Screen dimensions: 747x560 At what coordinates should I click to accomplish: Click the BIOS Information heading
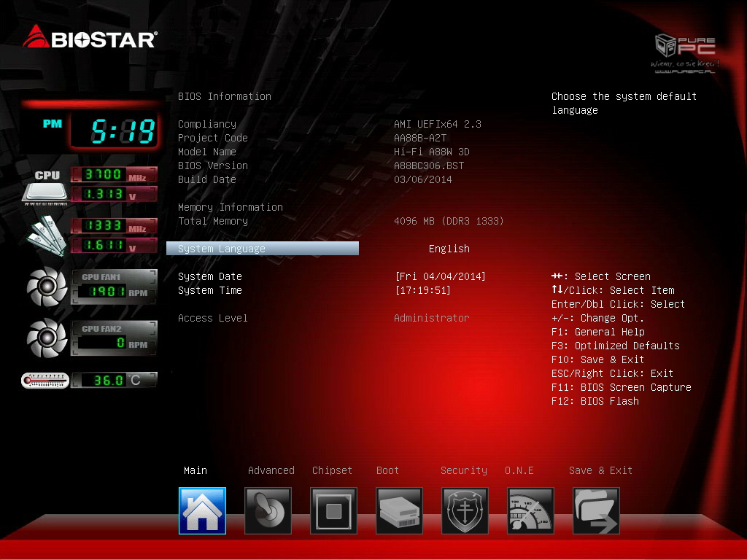pyautogui.click(x=225, y=96)
